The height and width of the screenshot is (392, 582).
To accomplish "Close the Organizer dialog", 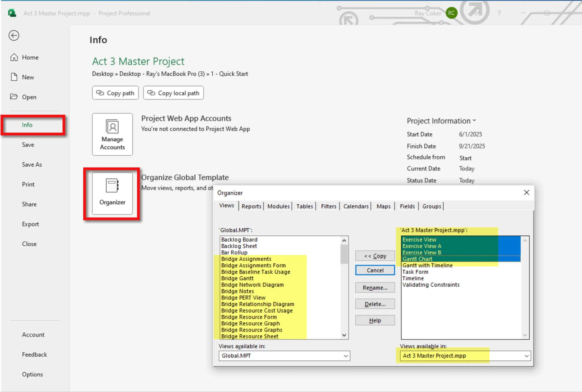I will pyautogui.click(x=527, y=192).
